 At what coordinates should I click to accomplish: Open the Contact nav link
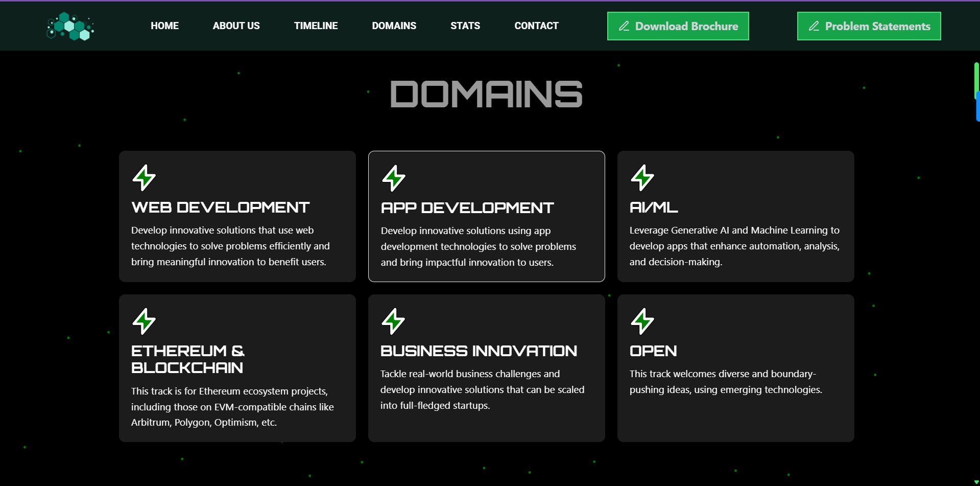tap(536, 26)
